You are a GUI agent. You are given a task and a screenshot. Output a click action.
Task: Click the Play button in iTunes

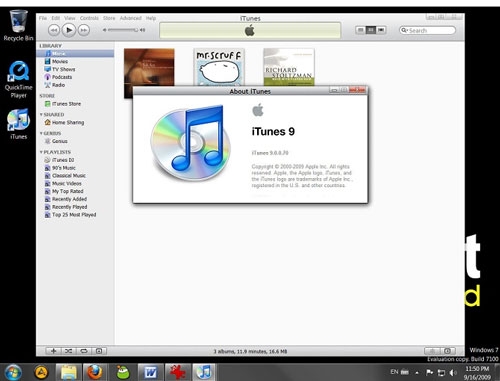[x=69, y=30]
